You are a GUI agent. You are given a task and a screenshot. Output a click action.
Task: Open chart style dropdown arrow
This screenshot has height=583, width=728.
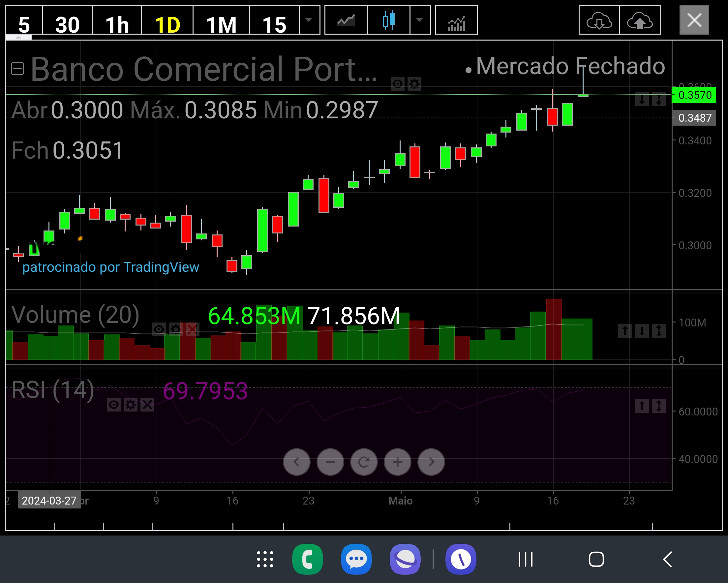tap(420, 19)
